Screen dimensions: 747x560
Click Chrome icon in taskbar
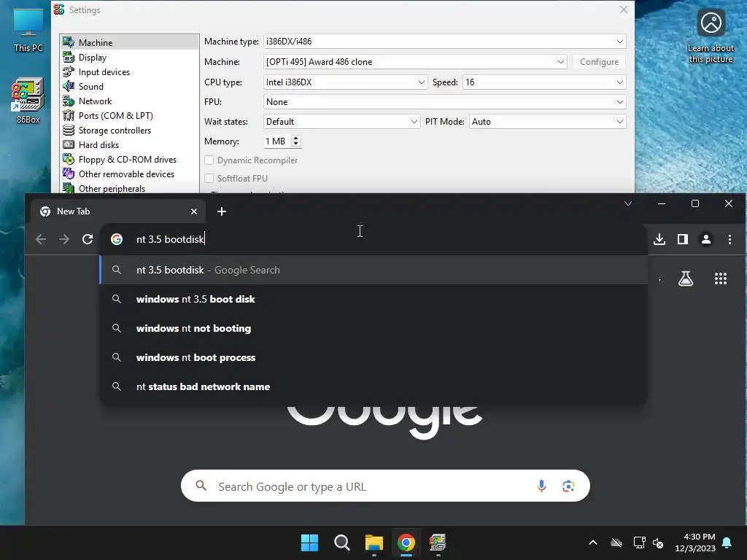coord(406,542)
